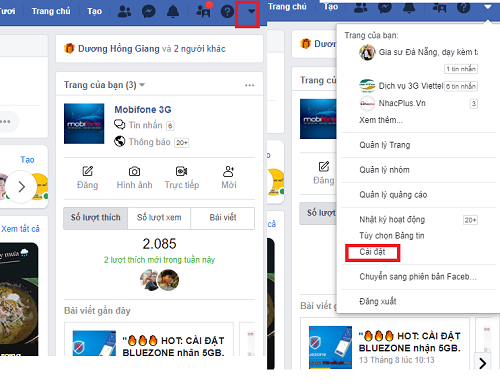
Task: Click the food story thumbnail on left
Action: pos(19,299)
